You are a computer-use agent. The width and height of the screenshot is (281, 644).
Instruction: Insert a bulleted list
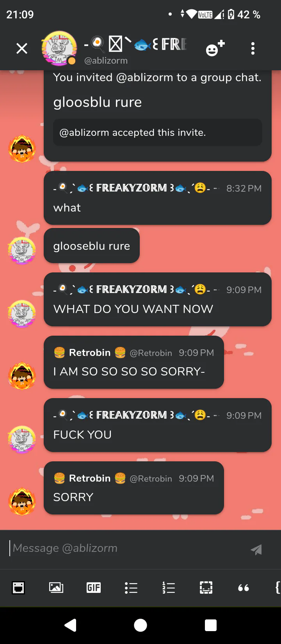coord(131,587)
